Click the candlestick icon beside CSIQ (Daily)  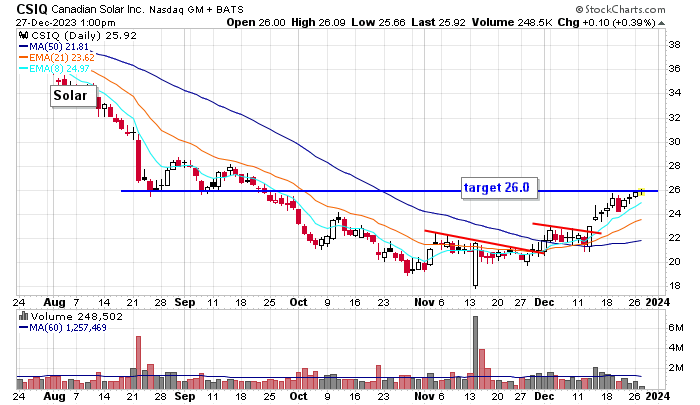23,35
